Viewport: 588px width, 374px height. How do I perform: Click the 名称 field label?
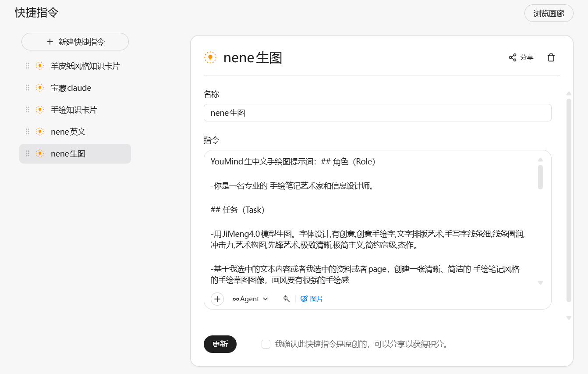[x=211, y=94]
